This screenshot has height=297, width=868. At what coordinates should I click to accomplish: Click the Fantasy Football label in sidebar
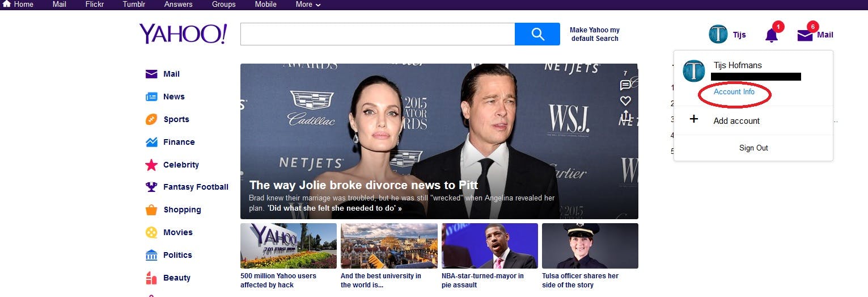coord(196,187)
